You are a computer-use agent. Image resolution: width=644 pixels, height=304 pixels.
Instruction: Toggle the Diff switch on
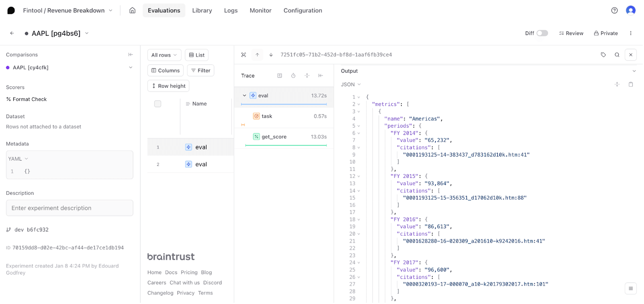point(542,33)
